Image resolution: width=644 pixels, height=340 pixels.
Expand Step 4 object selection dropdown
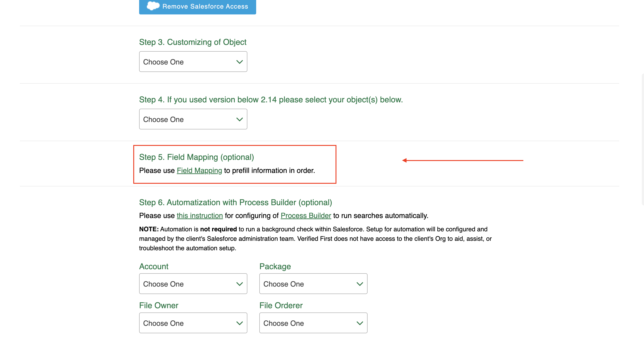[193, 119]
